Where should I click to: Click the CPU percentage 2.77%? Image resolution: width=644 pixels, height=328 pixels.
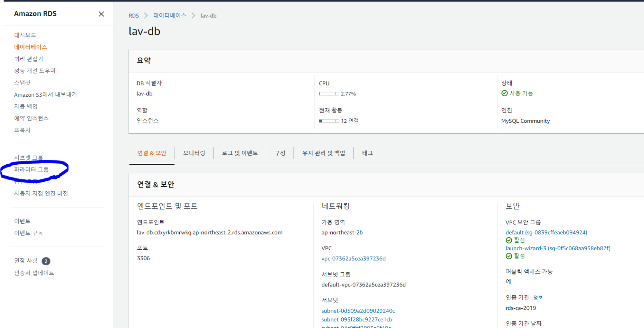(x=348, y=94)
